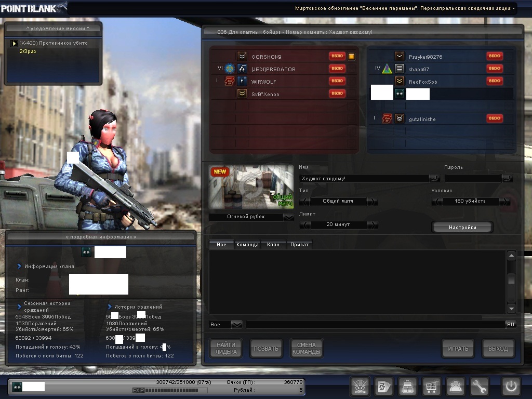Click the orange icon next to GORSHOK9
This screenshot has width=532, height=399.
(x=352, y=56)
